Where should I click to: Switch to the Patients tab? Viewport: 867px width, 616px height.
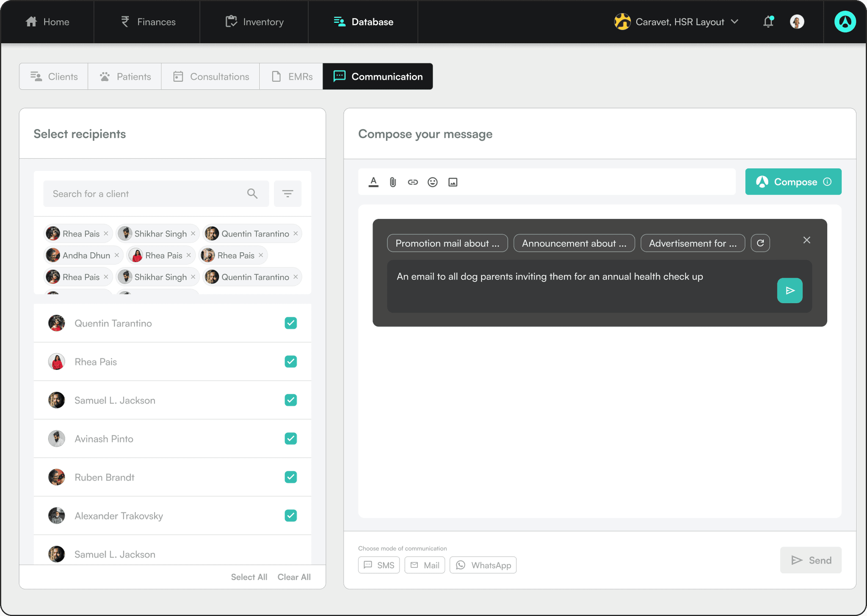tap(125, 77)
